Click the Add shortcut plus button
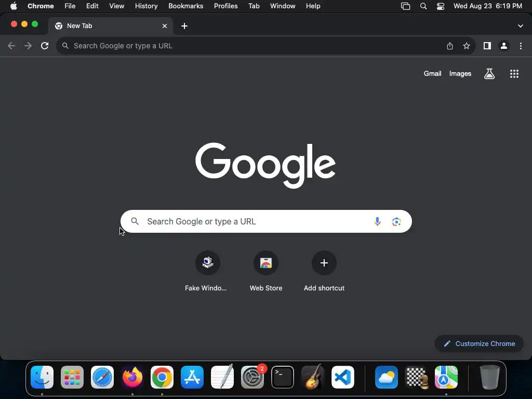Image resolution: width=532 pixels, height=399 pixels. pyautogui.click(x=324, y=263)
